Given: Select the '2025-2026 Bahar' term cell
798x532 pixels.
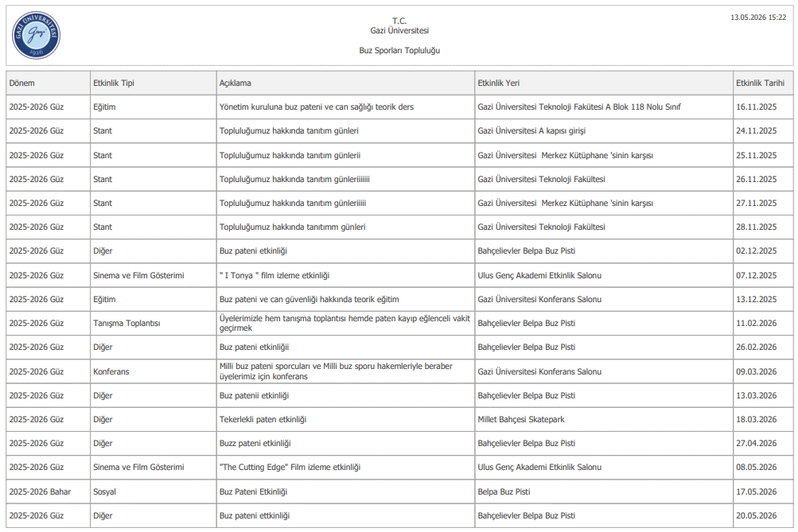Looking at the screenshot, I should [48, 491].
